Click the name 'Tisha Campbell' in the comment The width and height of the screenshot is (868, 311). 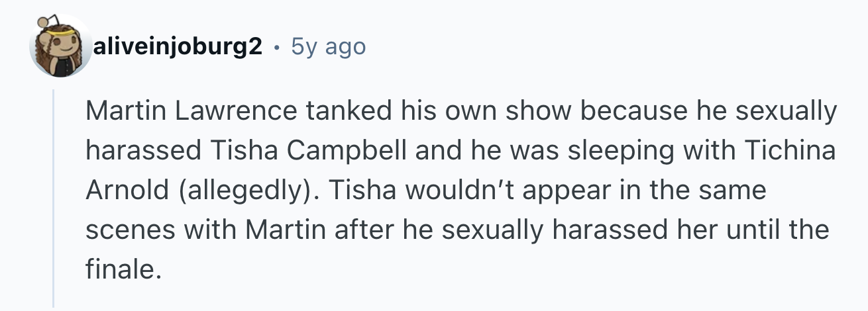pos(312,151)
